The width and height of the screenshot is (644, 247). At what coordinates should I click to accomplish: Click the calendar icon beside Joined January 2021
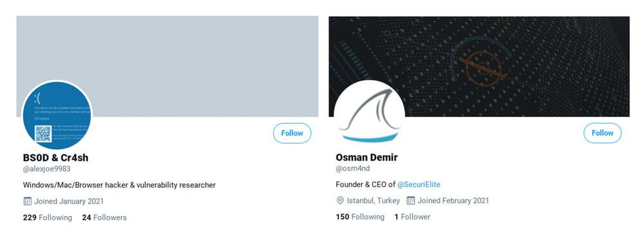tap(28, 201)
